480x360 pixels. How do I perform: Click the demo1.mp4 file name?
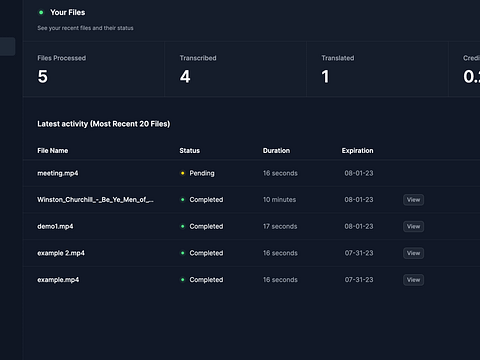[55, 226]
